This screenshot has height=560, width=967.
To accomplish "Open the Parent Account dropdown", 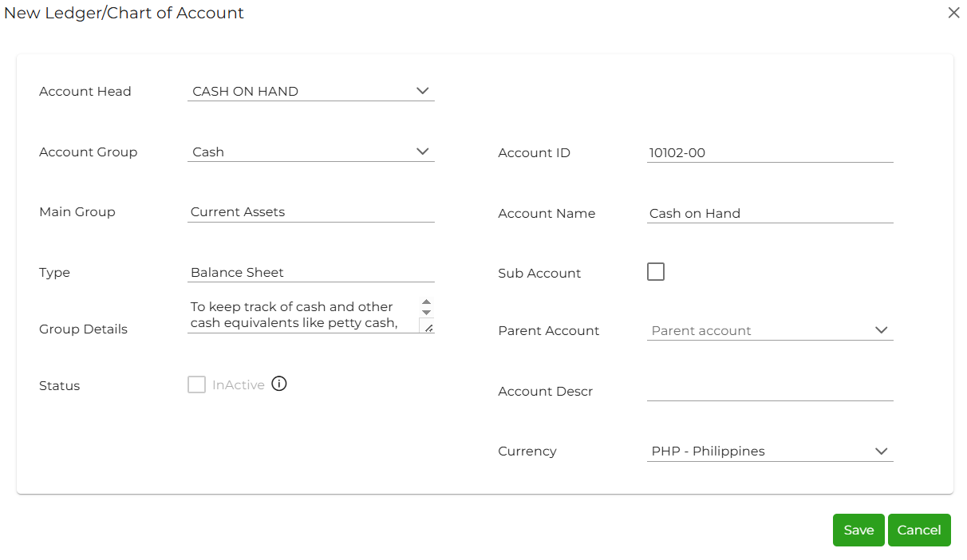I will click(769, 330).
